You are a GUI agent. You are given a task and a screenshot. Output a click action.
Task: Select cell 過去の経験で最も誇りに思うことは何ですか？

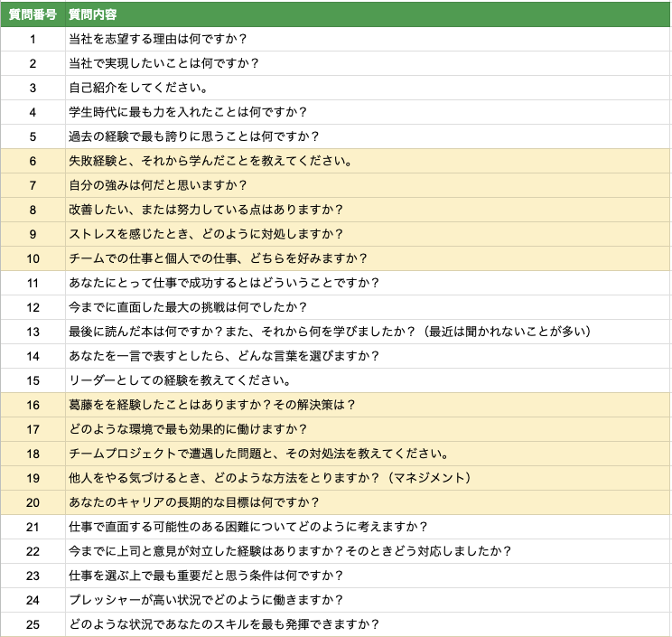(369, 136)
